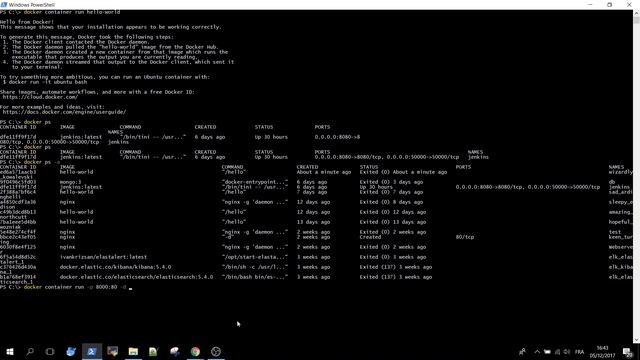Open the Windows Start menu
Screen dimensions: 640x360
pyautogui.click(x=10, y=351)
